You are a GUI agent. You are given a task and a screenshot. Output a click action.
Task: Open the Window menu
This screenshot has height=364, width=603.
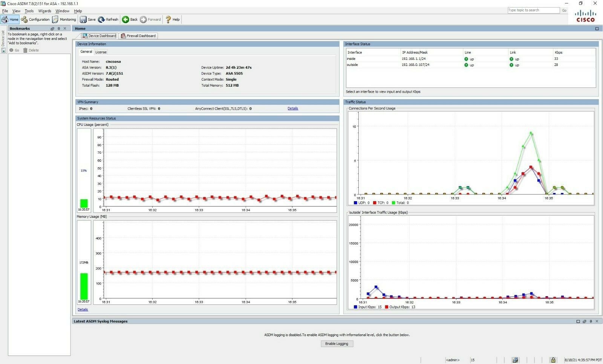tap(62, 11)
